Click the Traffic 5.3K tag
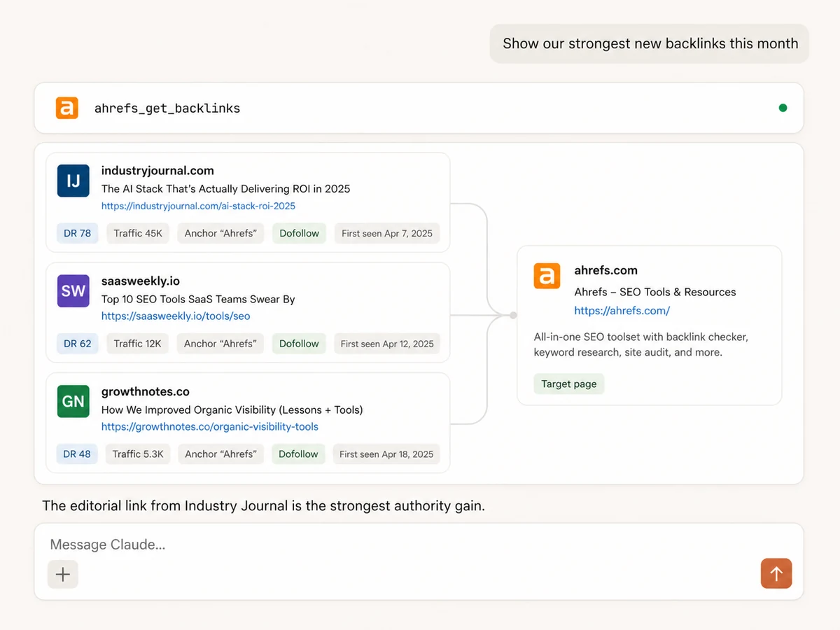The image size is (840, 630). click(138, 454)
